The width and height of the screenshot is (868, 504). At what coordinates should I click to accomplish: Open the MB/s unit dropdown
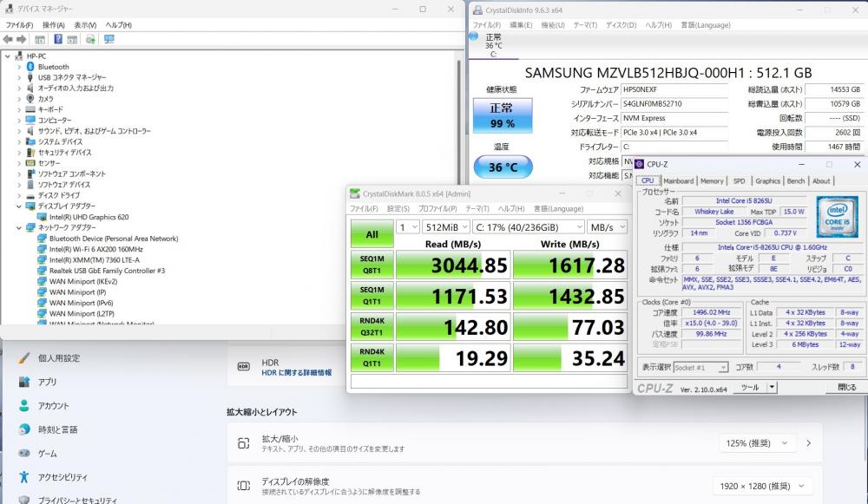608,227
